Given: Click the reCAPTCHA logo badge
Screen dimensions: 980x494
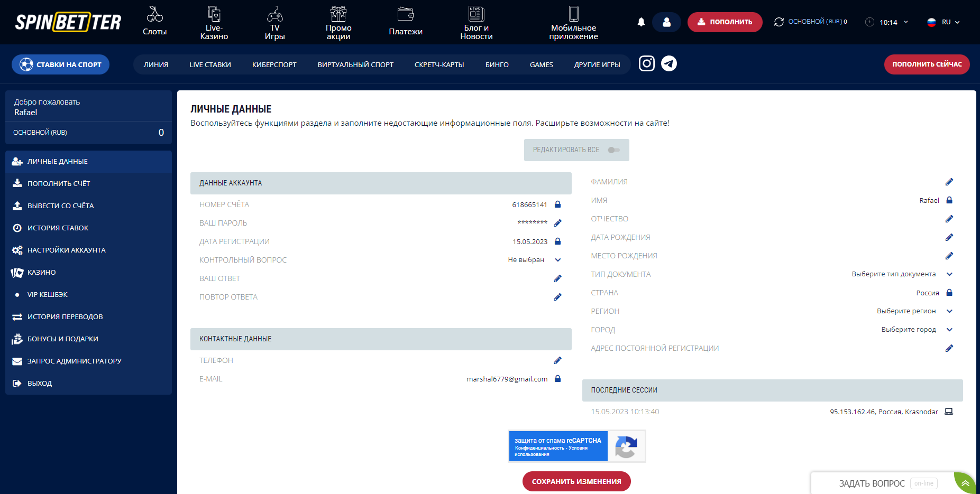Looking at the screenshot, I should click(626, 446).
